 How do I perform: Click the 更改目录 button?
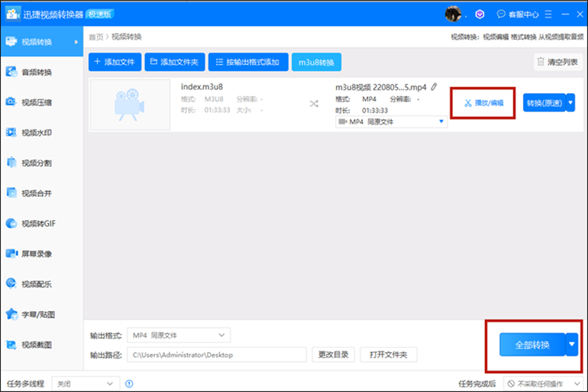(x=334, y=355)
